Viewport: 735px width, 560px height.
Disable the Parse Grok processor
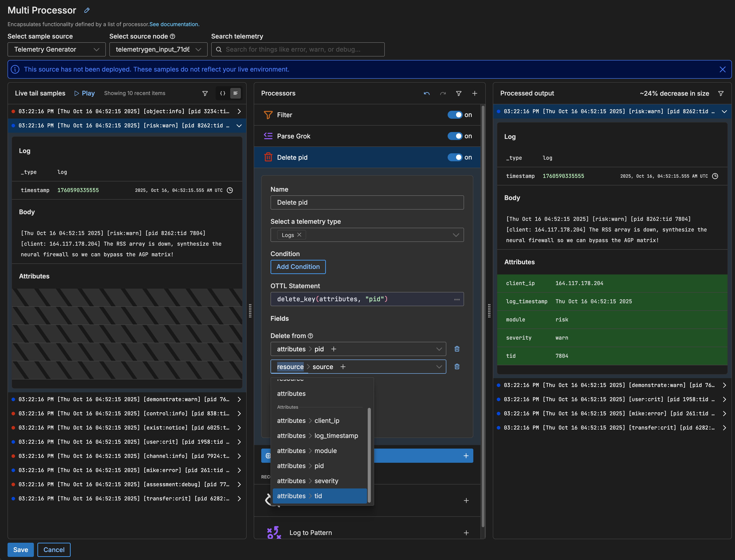pos(455,136)
